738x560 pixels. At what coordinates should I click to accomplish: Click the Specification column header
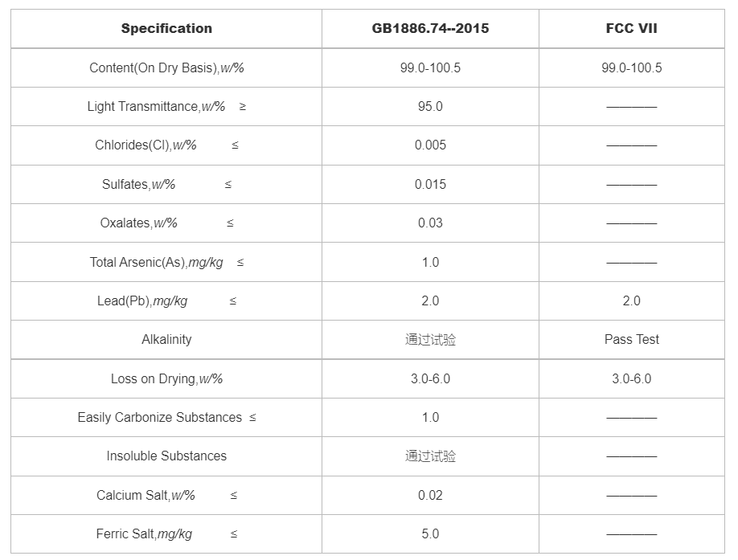pos(166,28)
